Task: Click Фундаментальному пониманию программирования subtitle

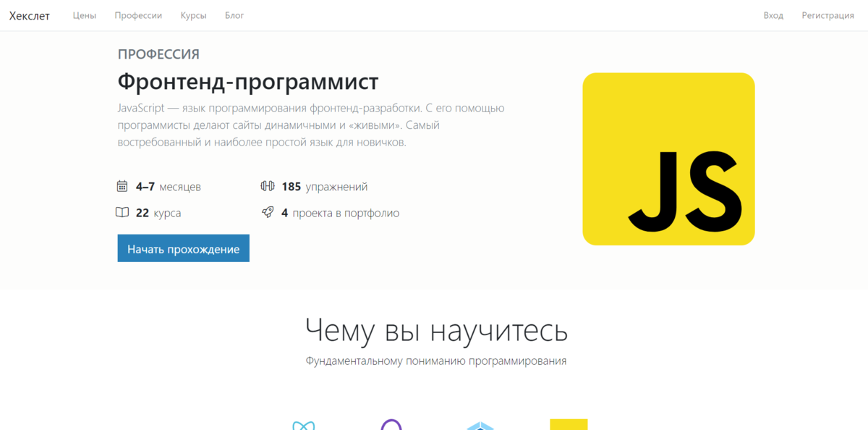Action: point(436,361)
